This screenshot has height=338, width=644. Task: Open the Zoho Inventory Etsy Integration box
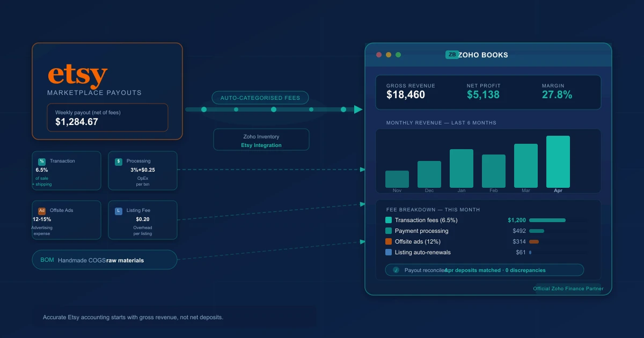261,139
